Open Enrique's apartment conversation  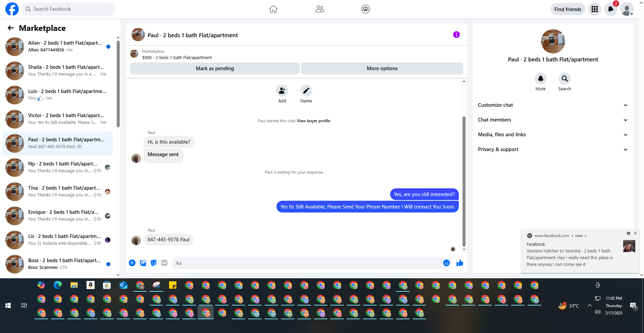(x=58, y=216)
